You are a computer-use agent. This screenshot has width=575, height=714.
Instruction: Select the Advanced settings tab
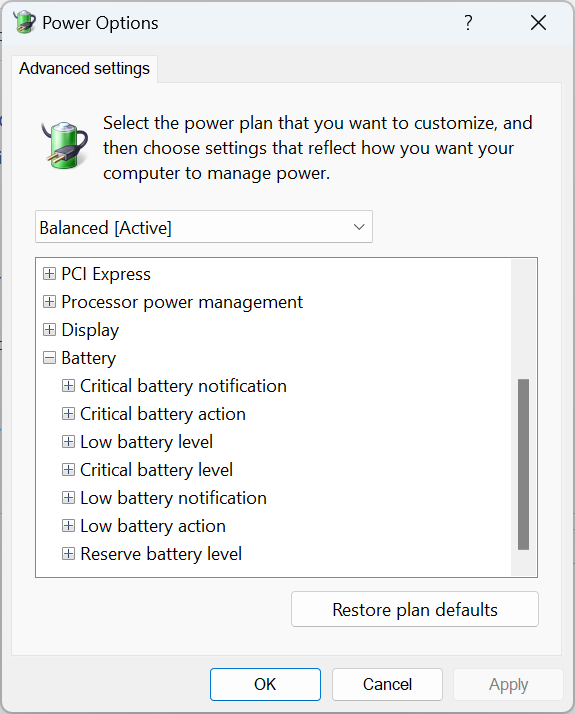pos(84,69)
